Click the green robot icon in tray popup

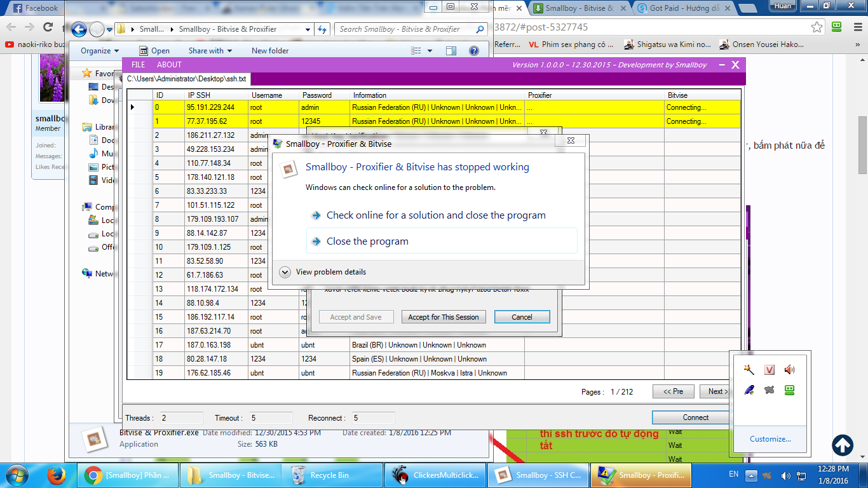pos(789,390)
